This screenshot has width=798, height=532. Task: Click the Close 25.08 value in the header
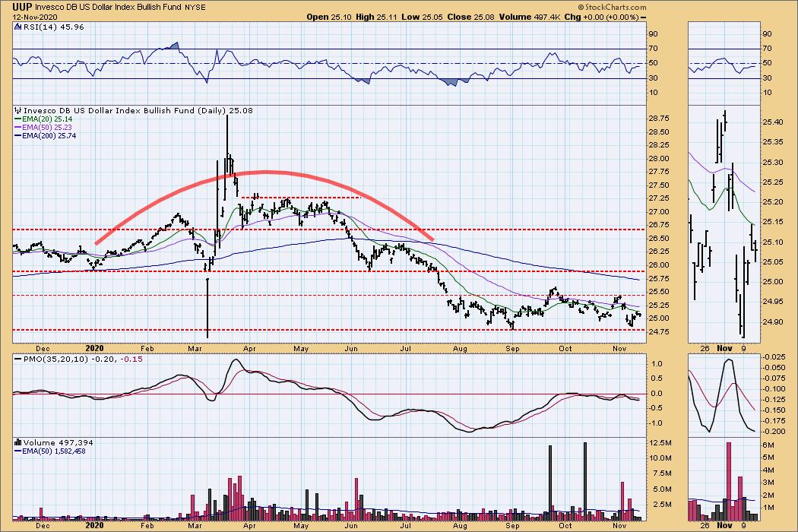(x=470, y=17)
